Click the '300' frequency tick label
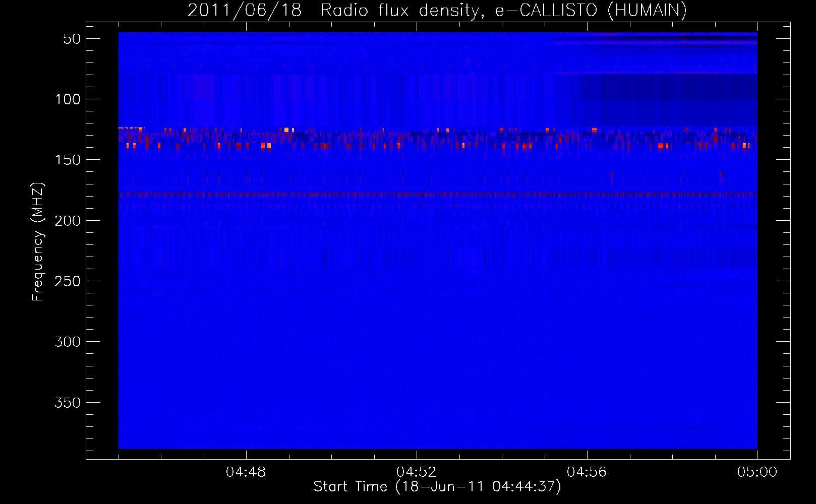This screenshot has height=504, width=816. pos(68,342)
